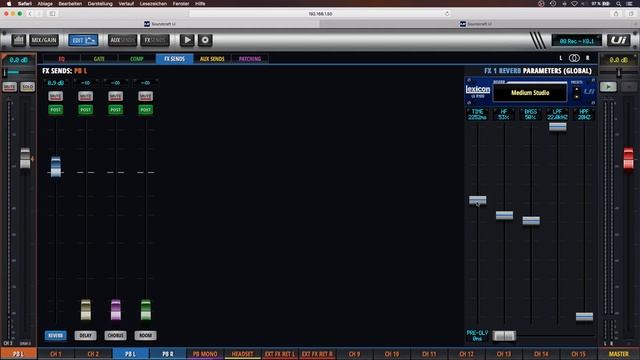Click the green Room send fader

click(x=146, y=310)
